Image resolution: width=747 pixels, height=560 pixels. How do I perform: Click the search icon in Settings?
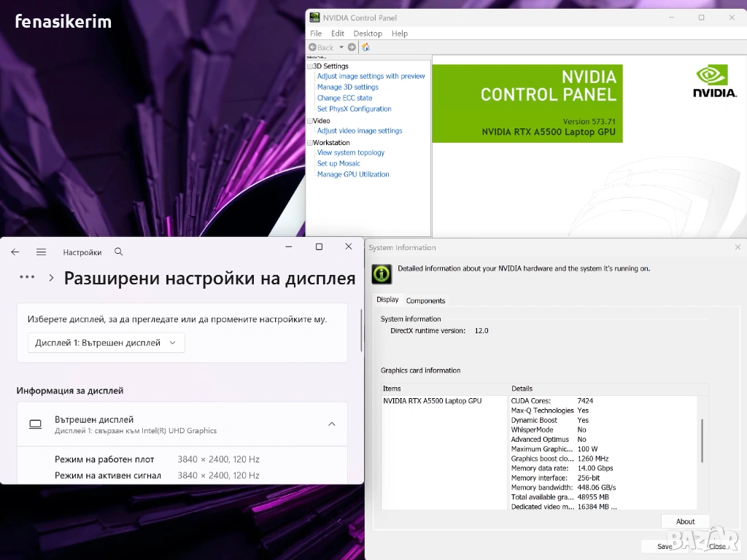coord(119,252)
